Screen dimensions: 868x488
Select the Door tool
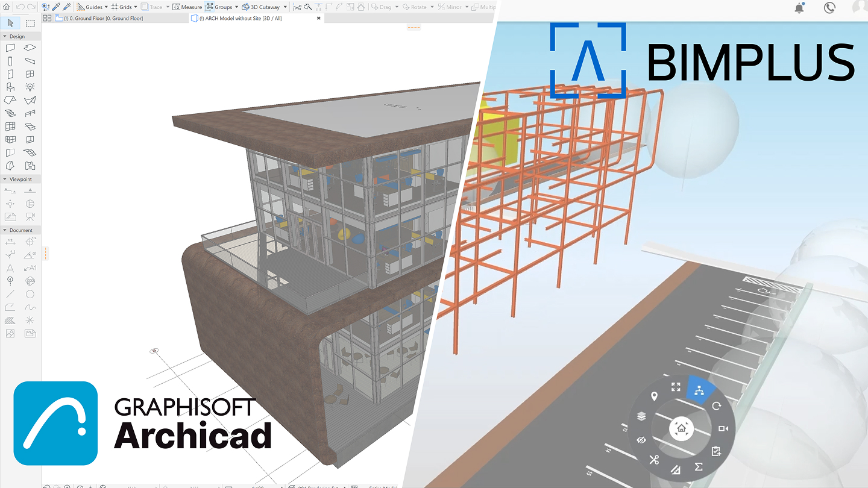pyautogui.click(x=9, y=73)
